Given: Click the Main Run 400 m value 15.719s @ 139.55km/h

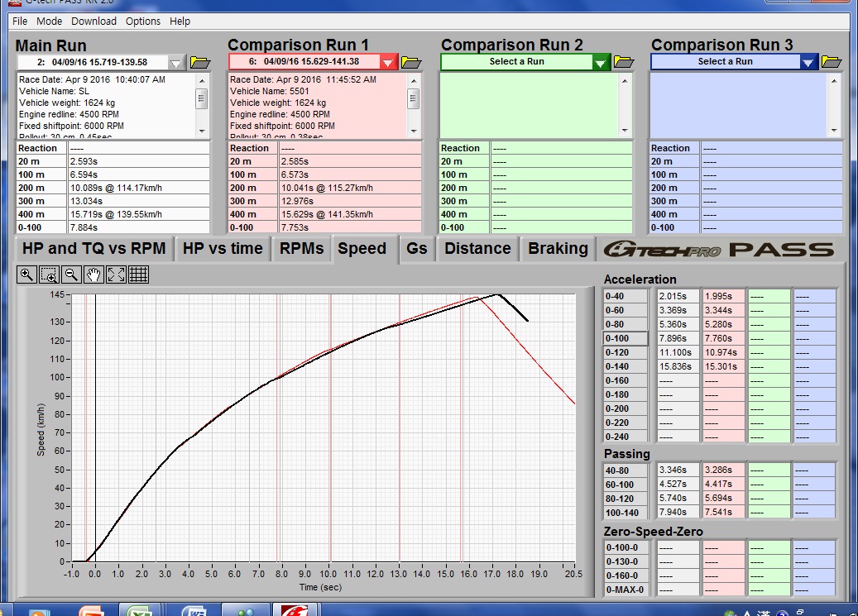Looking at the screenshot, I should click(x=116, y=214).
